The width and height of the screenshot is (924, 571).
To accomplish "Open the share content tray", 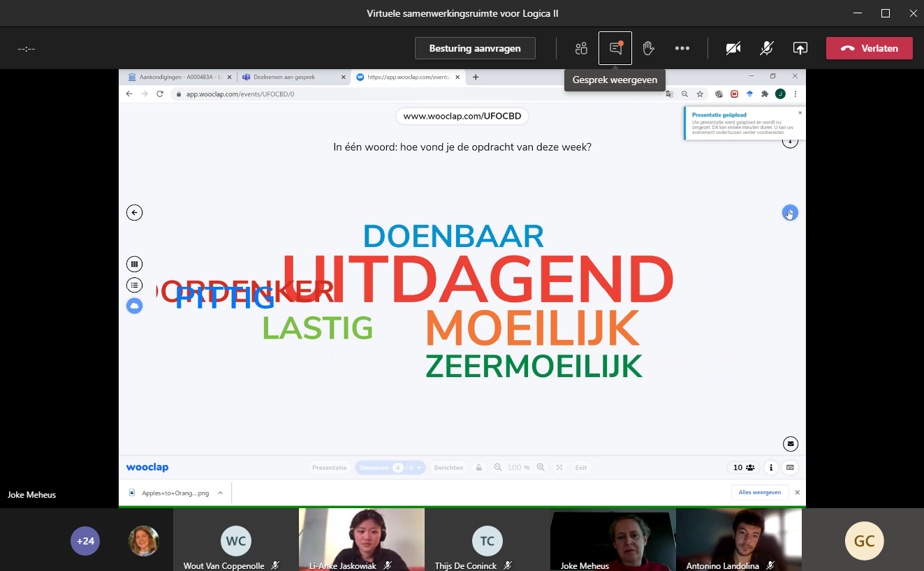I will point(800,48).
